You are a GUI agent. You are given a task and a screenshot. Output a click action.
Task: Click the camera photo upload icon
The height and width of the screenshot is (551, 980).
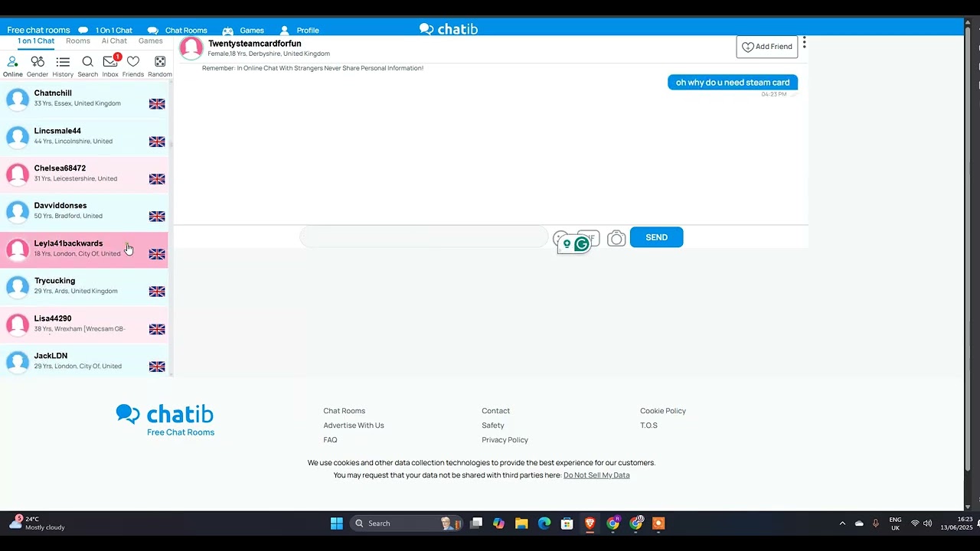(616, 239)
